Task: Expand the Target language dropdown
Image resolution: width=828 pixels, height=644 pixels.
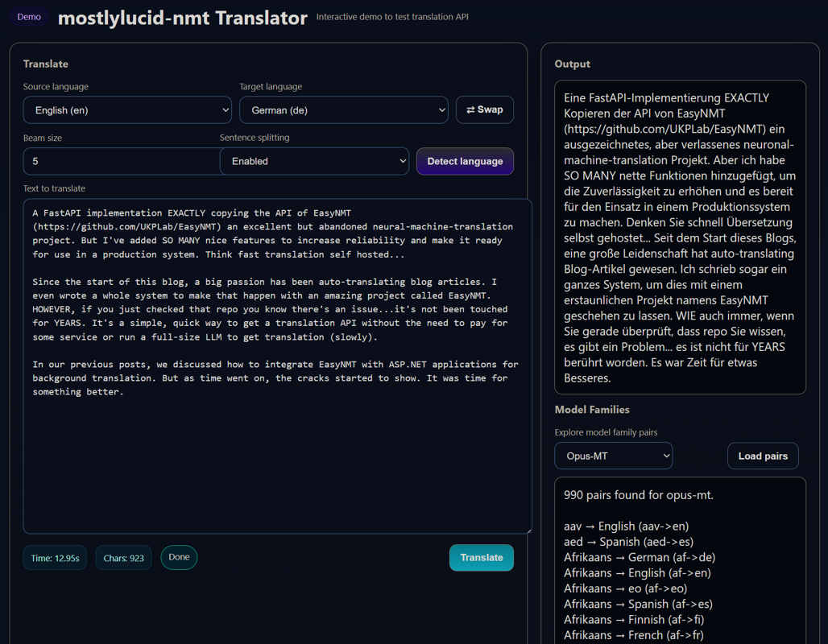Action: (344, 110)
